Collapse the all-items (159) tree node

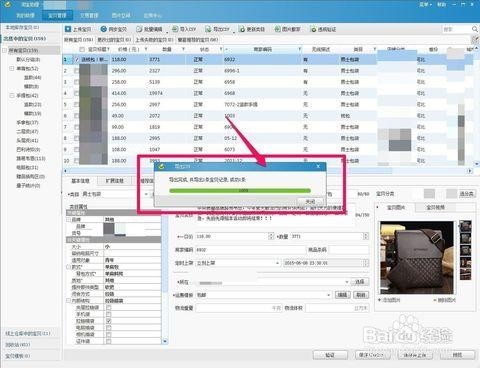pos(5,50)
